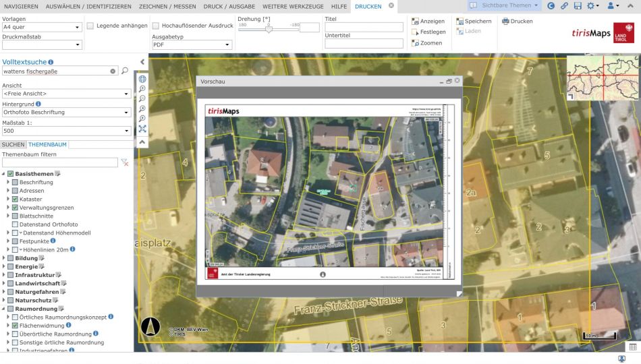
Task: Open ZEICHNEN / MESSEN menu tab
Action: coord(167,7)
